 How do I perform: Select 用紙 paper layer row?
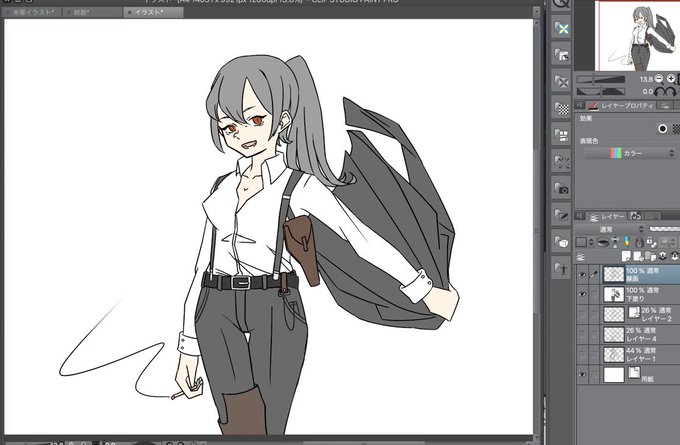tap(628, 374)
